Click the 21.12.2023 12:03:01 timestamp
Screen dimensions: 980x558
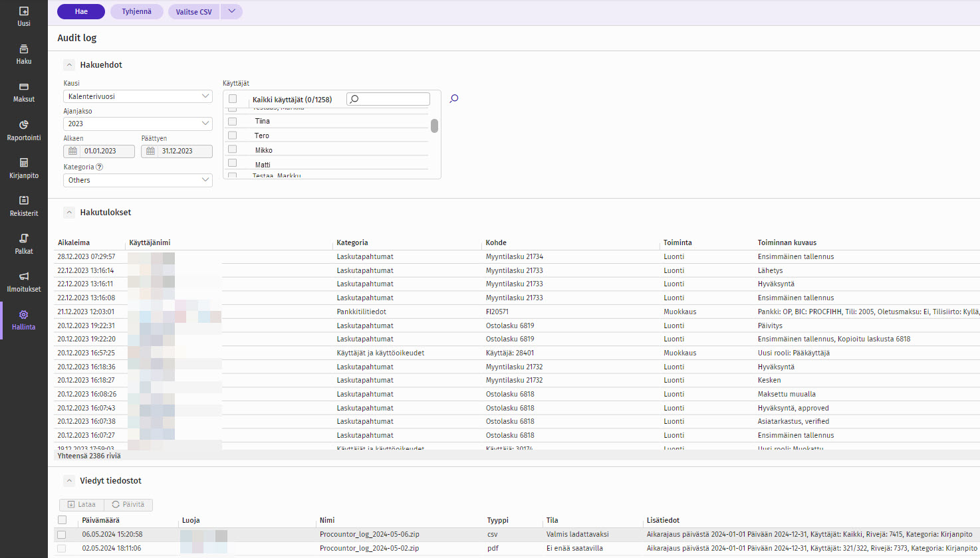[86, 312]
